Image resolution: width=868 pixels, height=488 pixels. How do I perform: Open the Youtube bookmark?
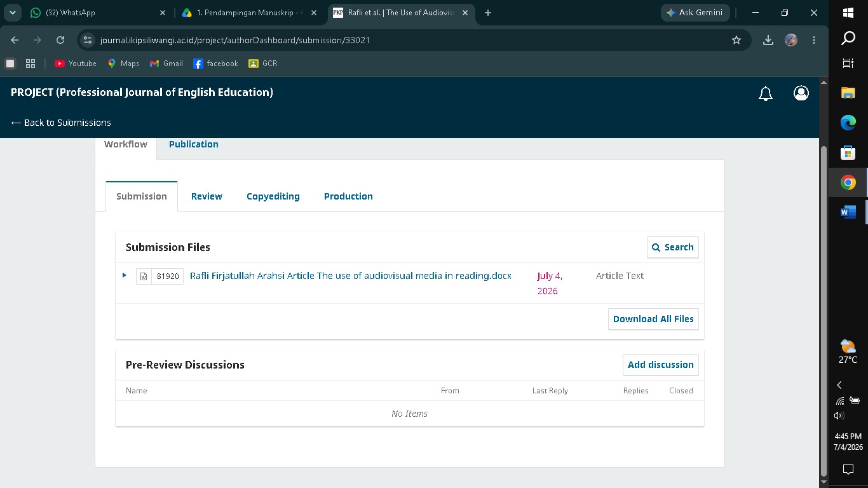pyautogui.click(x=76, y=64)
